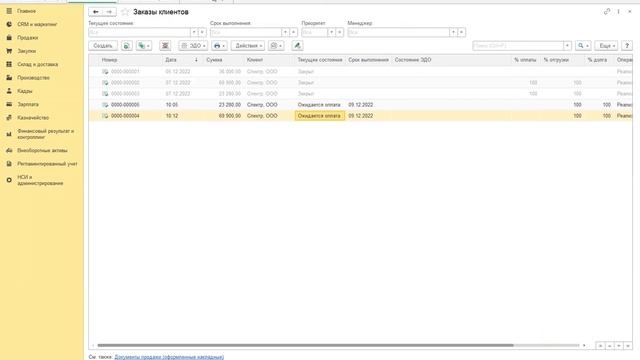Open the create-based-on dropdown button
Viewport: 640px width, 360px height.
(x=144, y=46)
